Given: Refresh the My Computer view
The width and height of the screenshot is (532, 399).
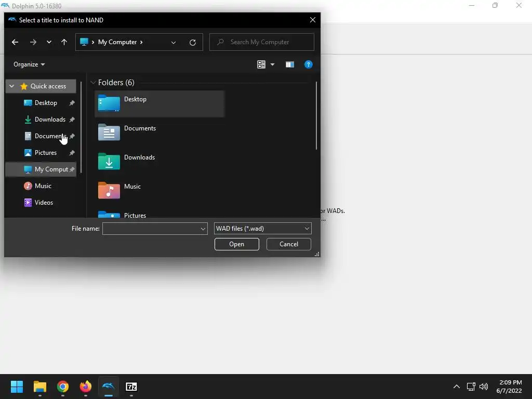Looking at the screenshot, I should point(193,43).
